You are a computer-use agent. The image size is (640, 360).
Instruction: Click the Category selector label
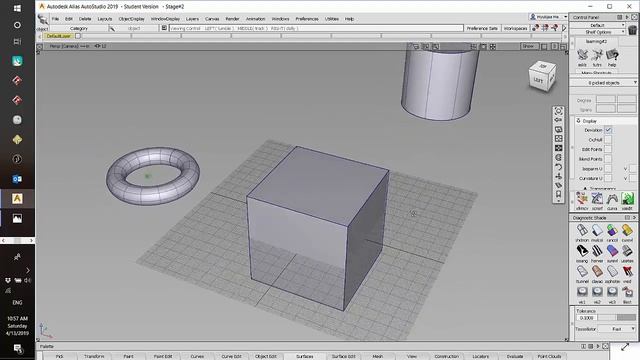click(79, 28)
